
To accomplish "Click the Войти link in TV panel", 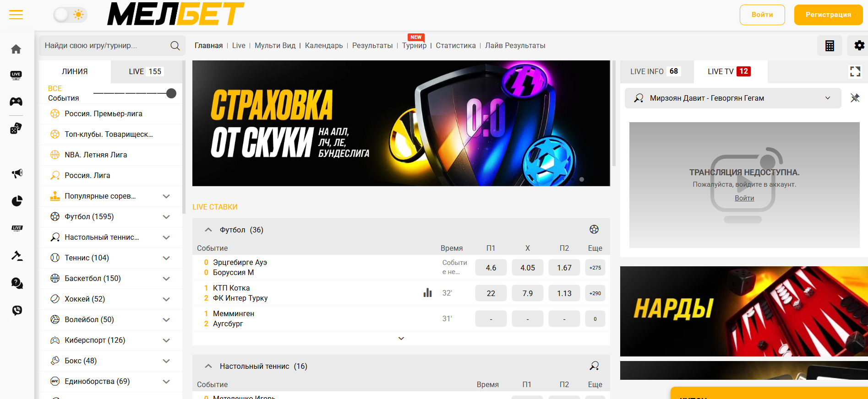I will (744, 198).
